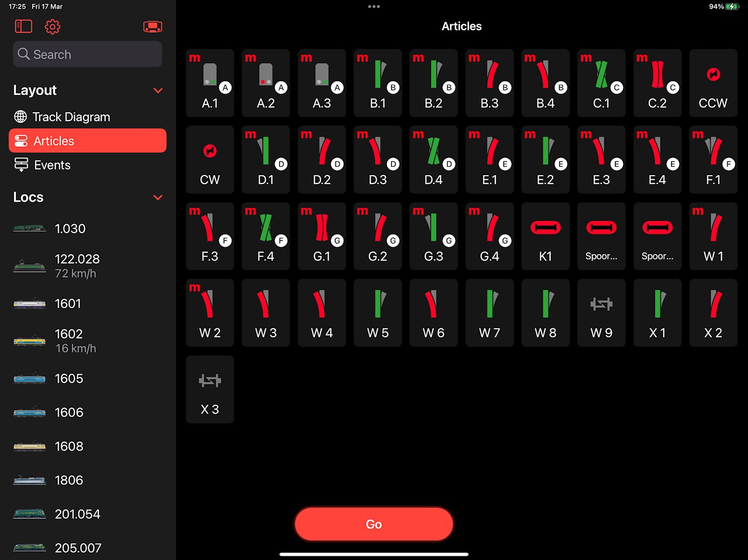Screen dimensions: 748x560
Task: Activate the first Spoor... article
Action: tap(602, 236)
